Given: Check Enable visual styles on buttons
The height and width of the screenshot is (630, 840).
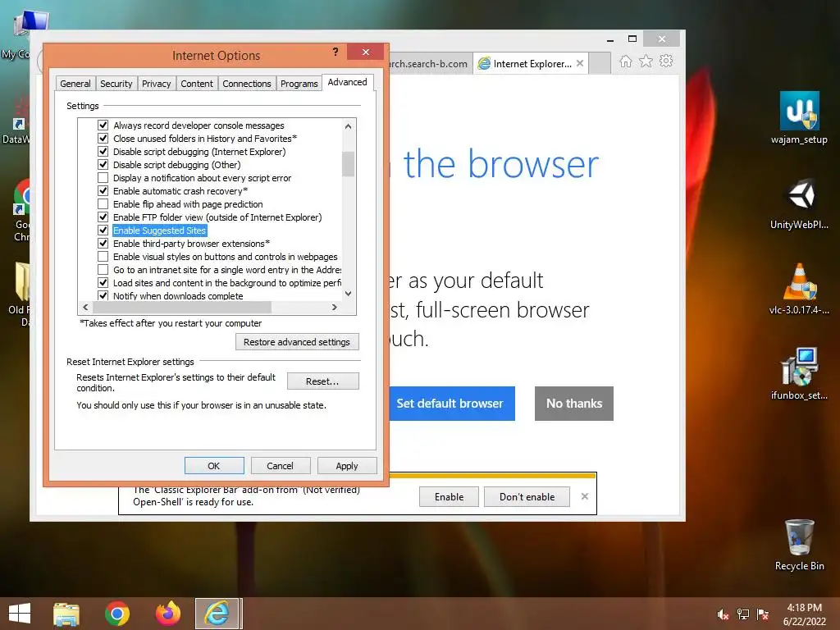Looking at the screenshot, I should pos(103,257).
